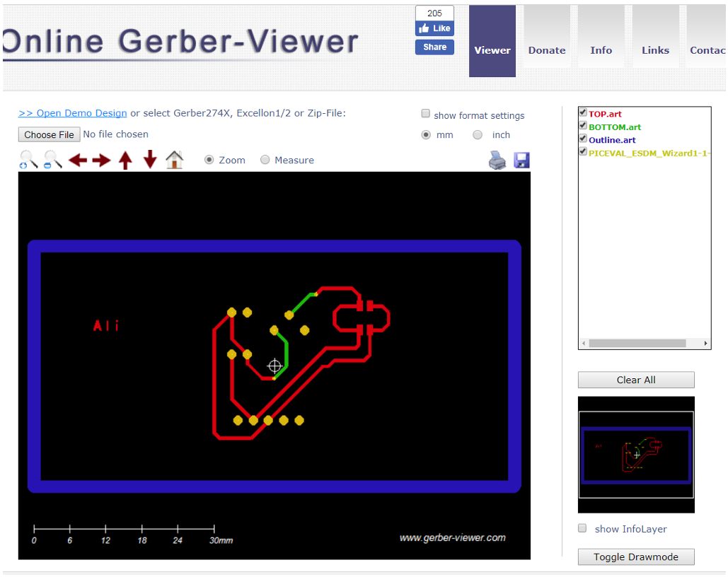The image size is (728, 577).
Task: Pan view with down arrow icon
Action: [x=150, y=160]
